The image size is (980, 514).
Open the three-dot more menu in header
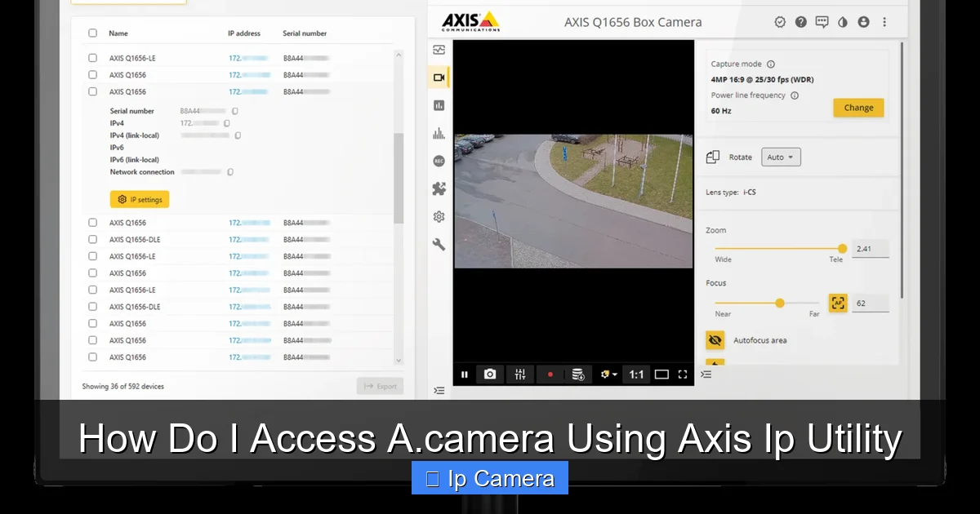pyautogui.click(x=884, y=22)
